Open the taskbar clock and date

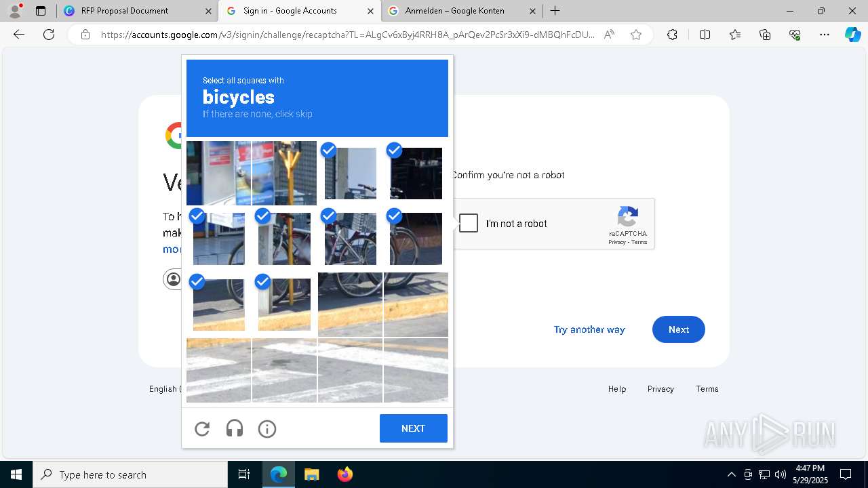click(810, 474)
